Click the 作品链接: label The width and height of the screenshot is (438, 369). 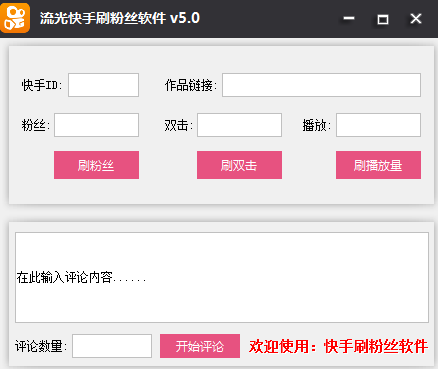coord(191,85)
